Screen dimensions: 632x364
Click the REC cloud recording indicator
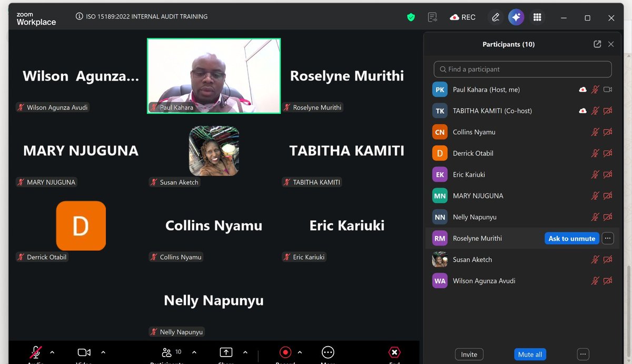pos(462,17)
